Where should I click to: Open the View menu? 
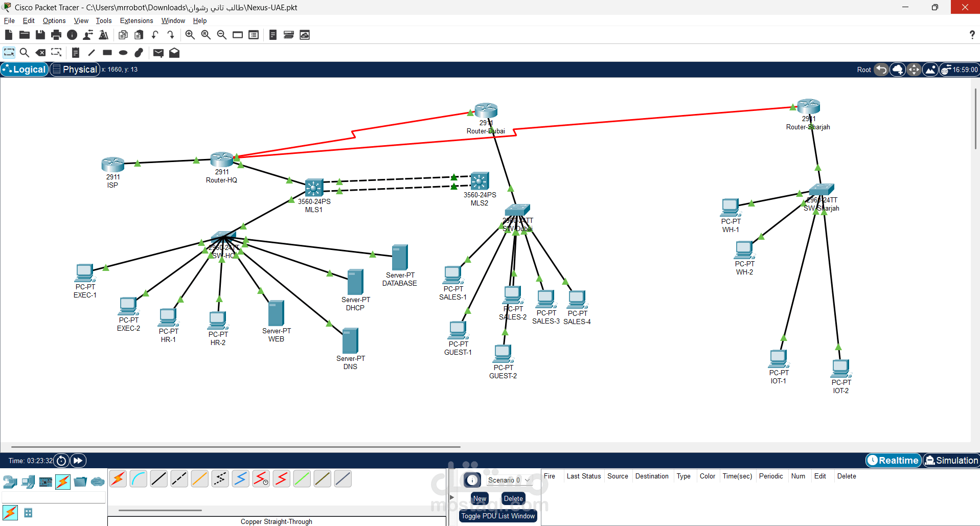(x=81, y=20)
